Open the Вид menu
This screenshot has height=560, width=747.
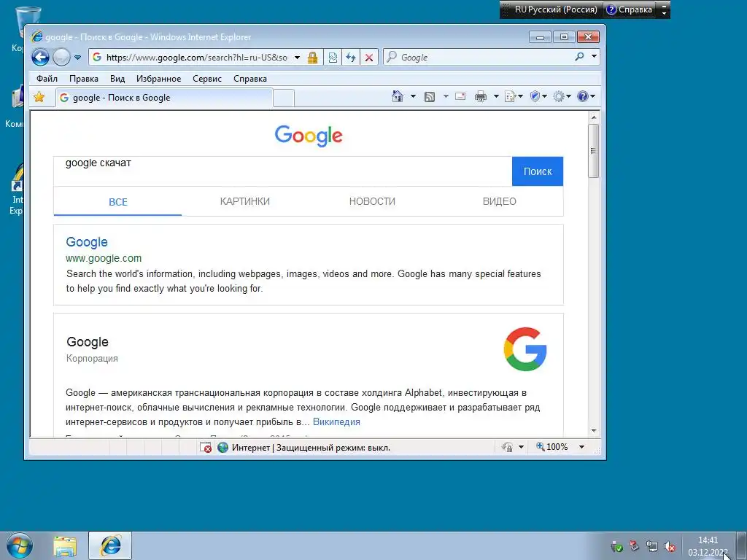point(117,79)
